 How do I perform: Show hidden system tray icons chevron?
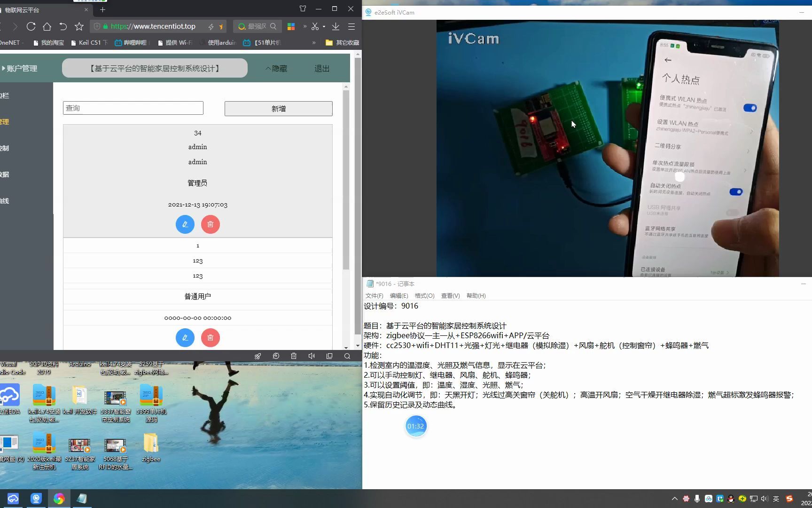pyautogui.click(x=675, y=499)
